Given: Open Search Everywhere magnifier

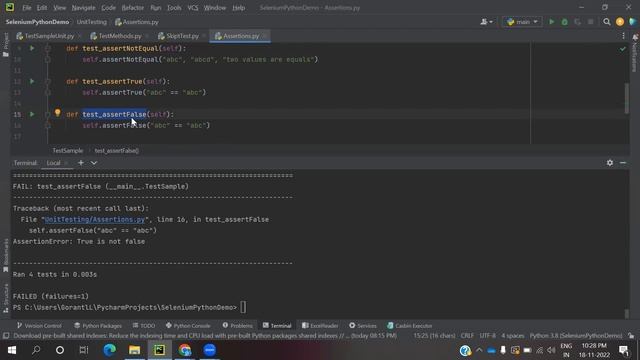Looking at the screenshot, I should point(607,22).
